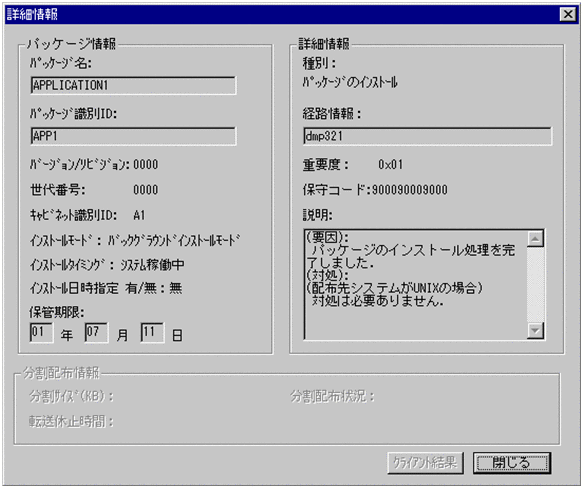
Task: Click the scroll-down arrow in the 説明 box
Action: click(535, 330)
